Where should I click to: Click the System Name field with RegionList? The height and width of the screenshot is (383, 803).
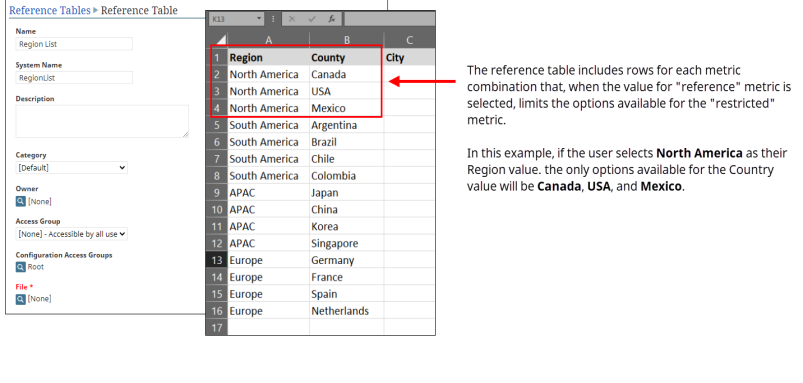74,78
